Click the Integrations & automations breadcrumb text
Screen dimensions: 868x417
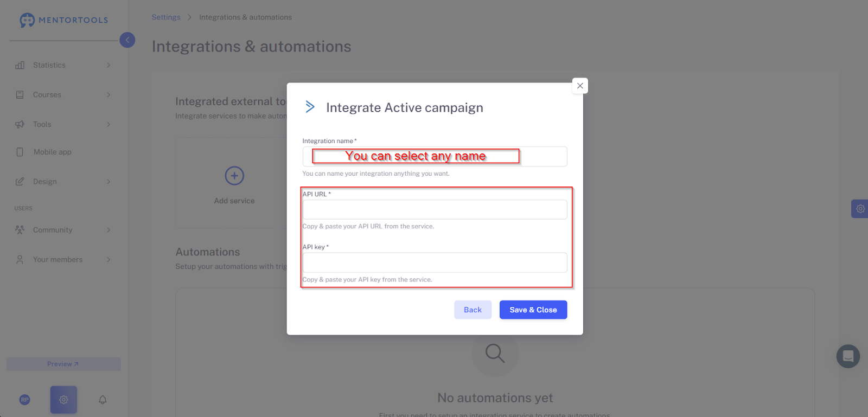click(x=245, y=17)
